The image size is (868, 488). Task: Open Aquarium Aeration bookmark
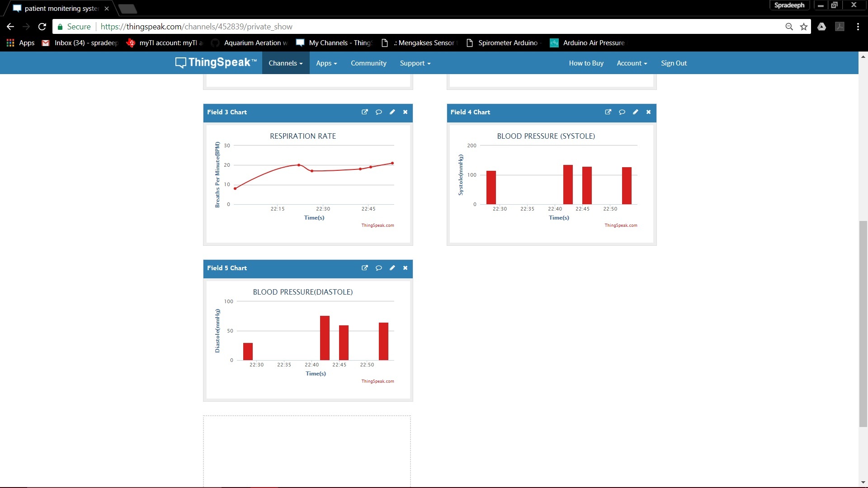(x=250, y=43)
